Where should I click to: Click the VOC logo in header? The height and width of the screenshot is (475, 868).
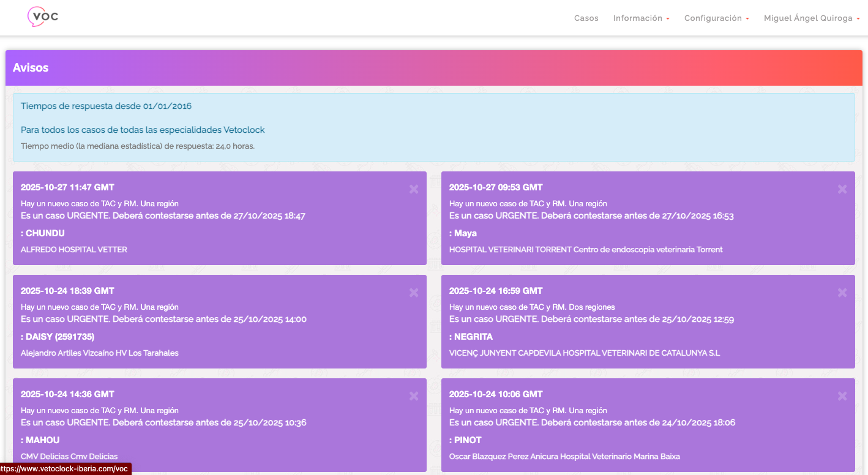(x=43, y=17)
